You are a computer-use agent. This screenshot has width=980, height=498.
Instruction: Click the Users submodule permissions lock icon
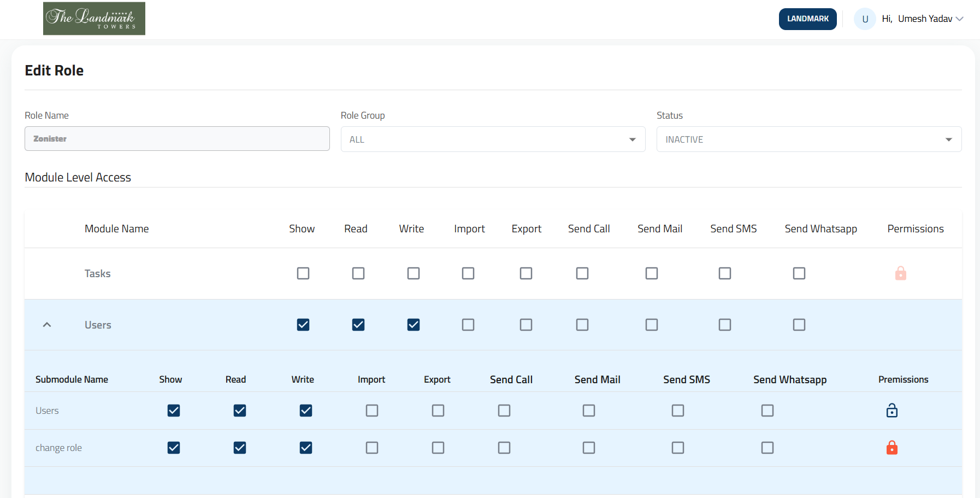pyautogui.click(x=892, y=411)
